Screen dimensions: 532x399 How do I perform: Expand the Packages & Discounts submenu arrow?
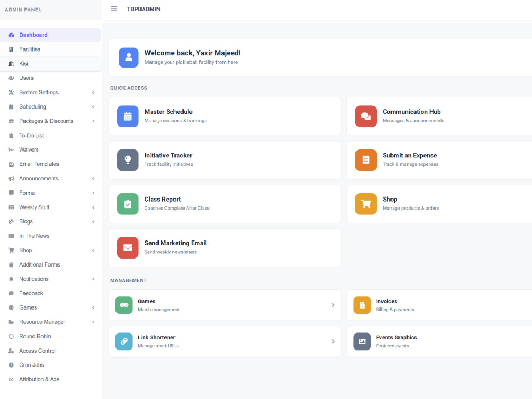click(93, 121)
